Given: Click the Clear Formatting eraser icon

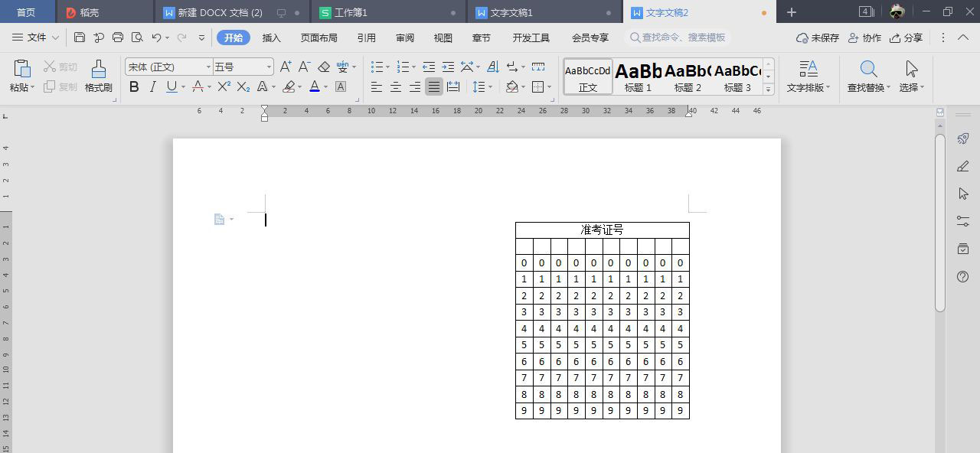Looking at the screenshot, I should 324,67.
